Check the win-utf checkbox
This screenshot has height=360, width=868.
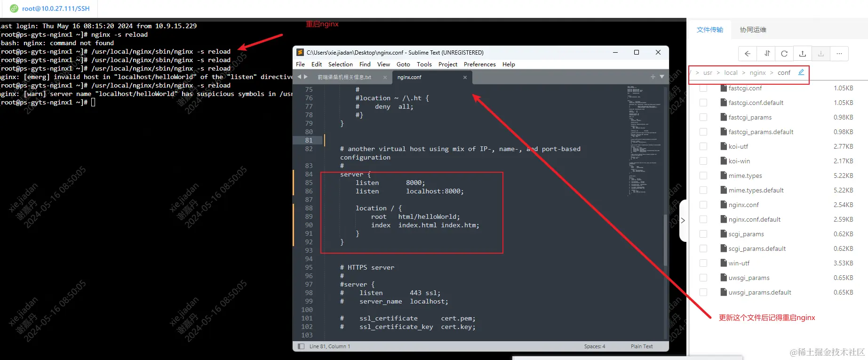703,263
